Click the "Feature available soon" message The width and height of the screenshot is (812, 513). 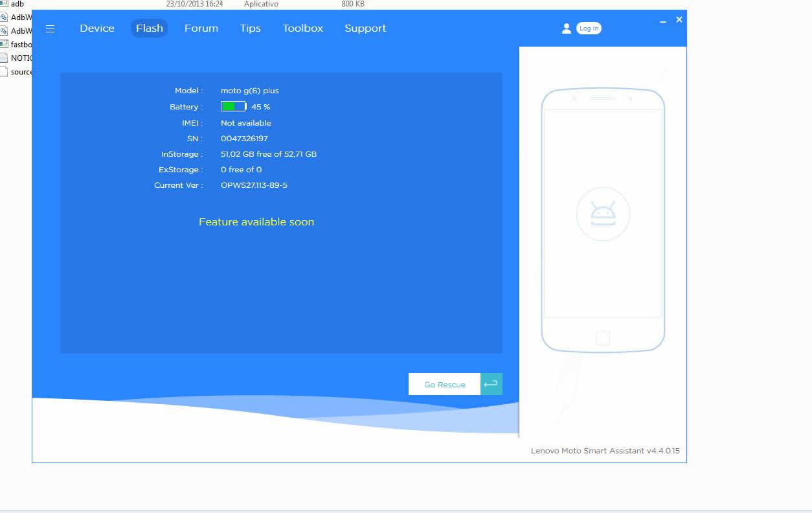coord(256,222)
